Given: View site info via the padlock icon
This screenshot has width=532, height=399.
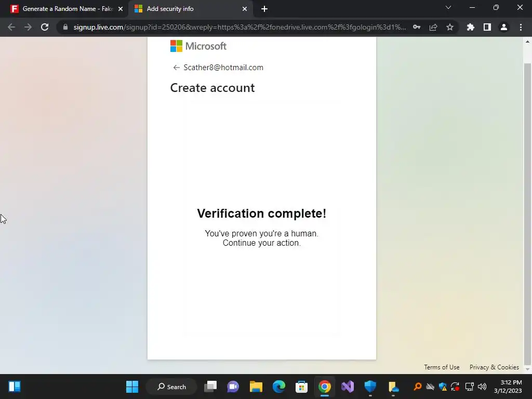Looking at the screenshot, I should pyautogui.click(x=65, y=27).
